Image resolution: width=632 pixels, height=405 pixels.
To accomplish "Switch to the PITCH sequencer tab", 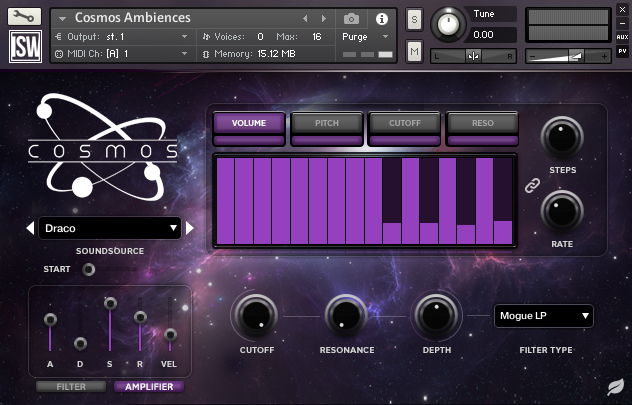I will click(327, 123).
